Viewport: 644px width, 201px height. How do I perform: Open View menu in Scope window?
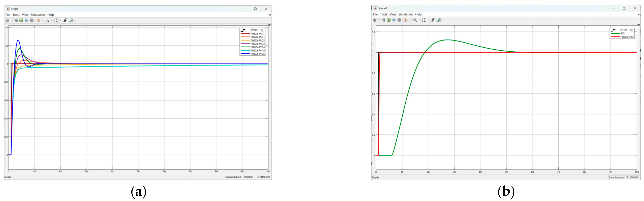[25, 15]
